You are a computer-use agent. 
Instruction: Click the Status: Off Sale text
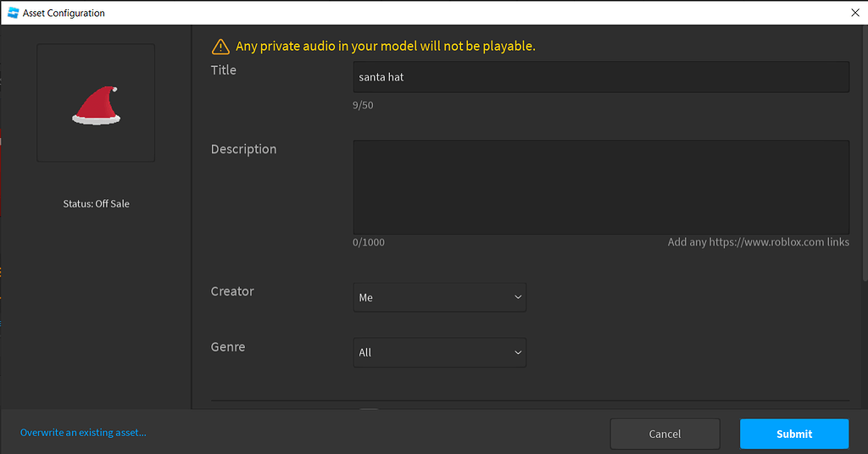(97, 203)
